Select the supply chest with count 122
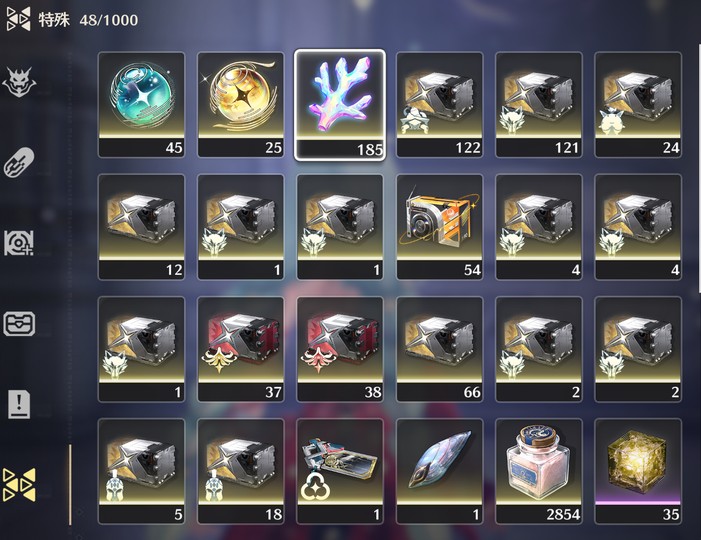Image resolution: width=701 pixels, height=540 pixels. click(x=439, y=105)
